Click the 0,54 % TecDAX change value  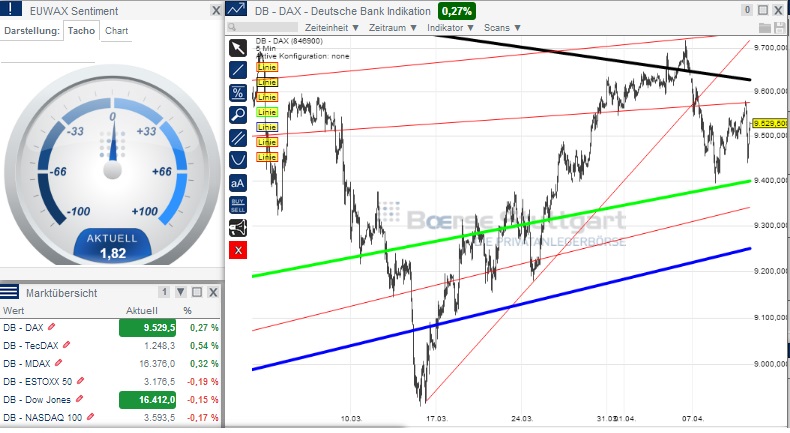pos(205,345)
